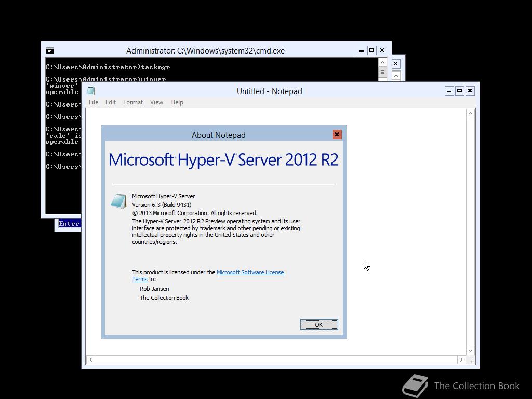Click 'Microsoft Hyper-V Server' product name text

pos(164,196)
